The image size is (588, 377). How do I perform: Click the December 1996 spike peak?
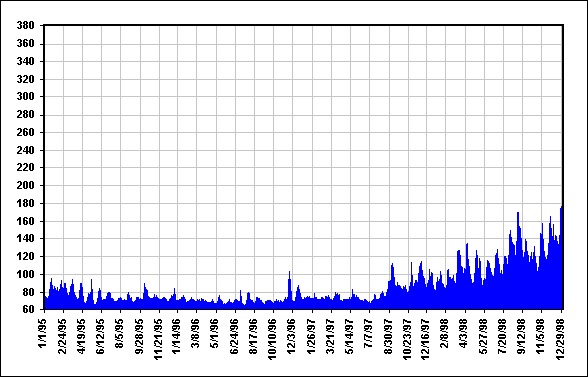(289, 272)
